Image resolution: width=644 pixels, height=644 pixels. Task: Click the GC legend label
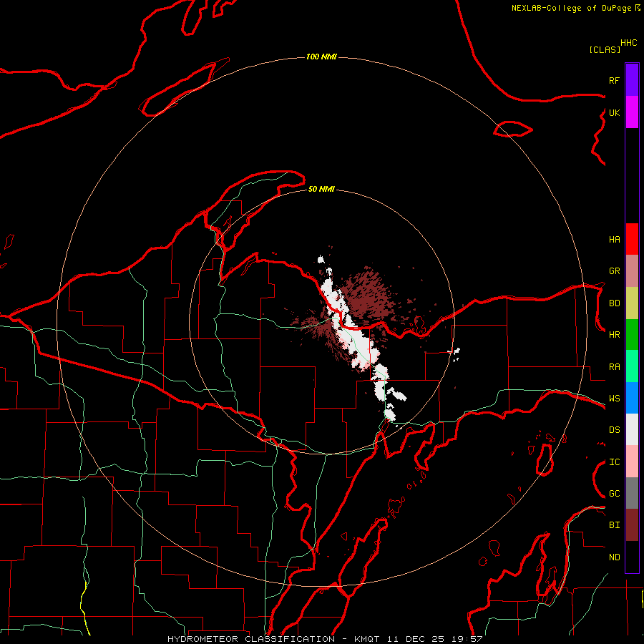coord(615,494)
